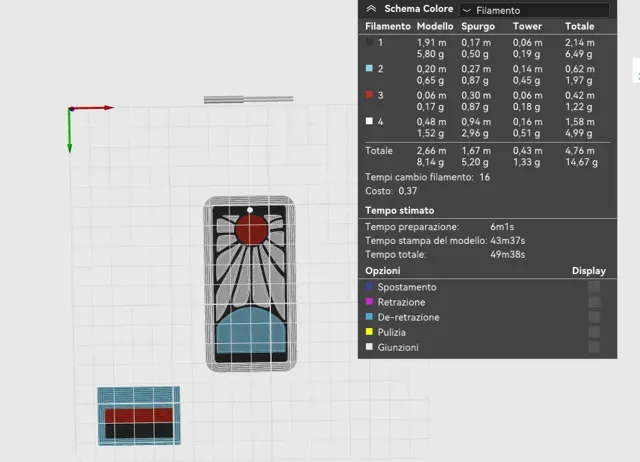
Task: Click the Spurgo column header
Action: click(x=478, y=27)
